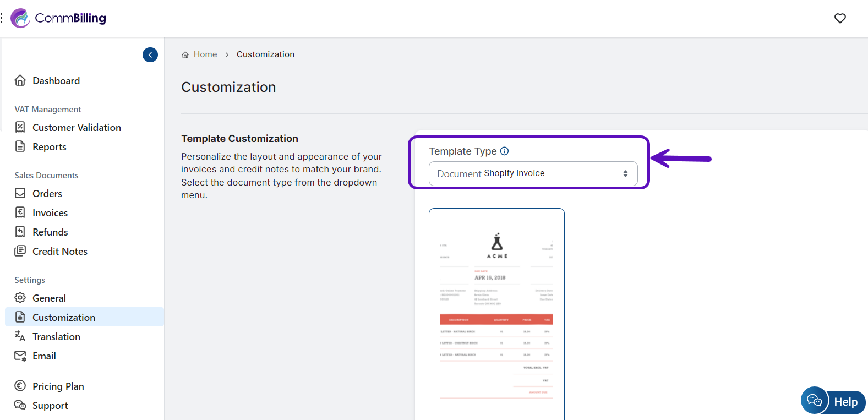Click the Translation language icon

pos(20,336)
